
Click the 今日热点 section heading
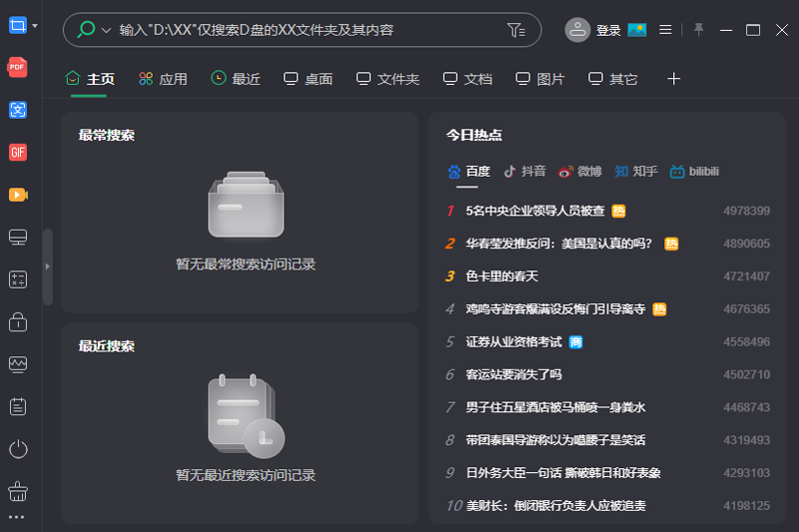point(474,136)
